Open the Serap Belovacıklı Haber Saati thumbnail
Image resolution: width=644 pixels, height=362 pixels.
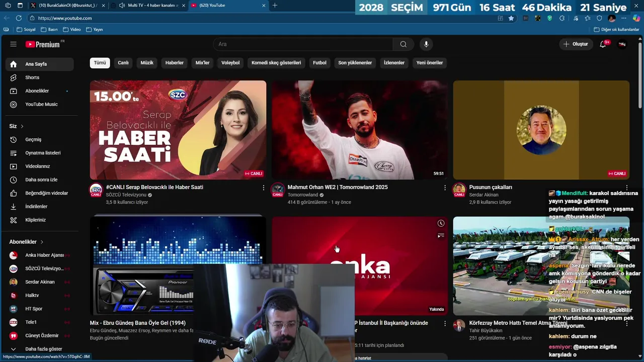178,130
